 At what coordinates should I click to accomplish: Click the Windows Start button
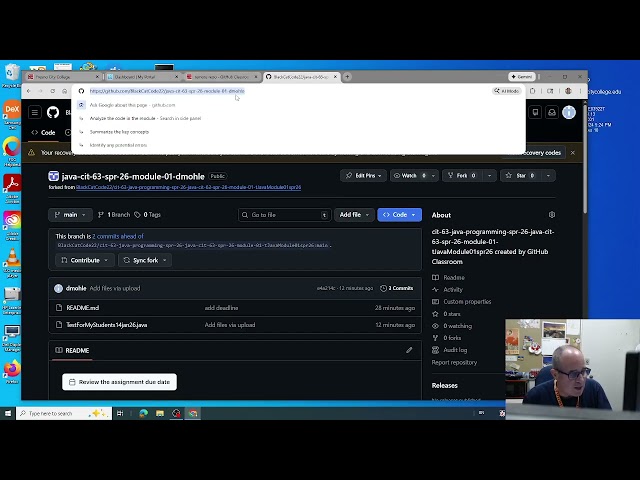(8, 413)
